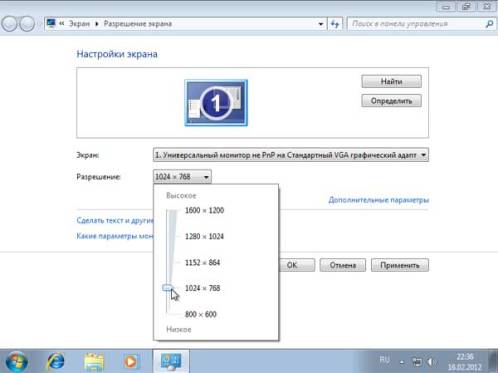The width and height of the screenshot is (498, 373).
Task: Click the Найти button
Action: [391, 81]
